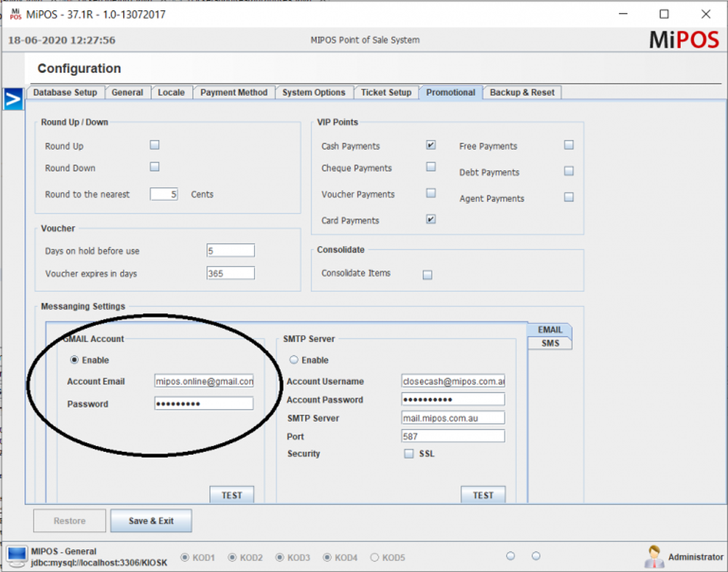Uncheck Cash Payments under VIP Points
Image resolution: width=728 pixels, height=572 pixels.
tap(430, 145)
